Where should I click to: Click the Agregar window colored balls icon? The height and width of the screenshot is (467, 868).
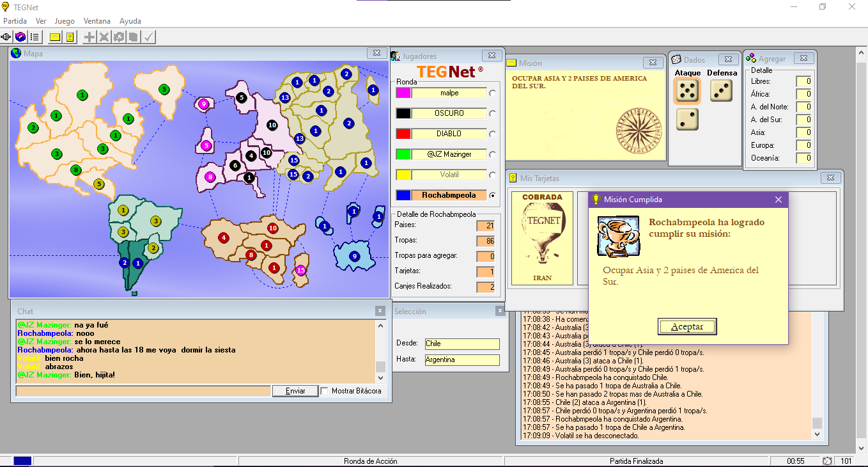pyautogui.click(x=751, y=58)
